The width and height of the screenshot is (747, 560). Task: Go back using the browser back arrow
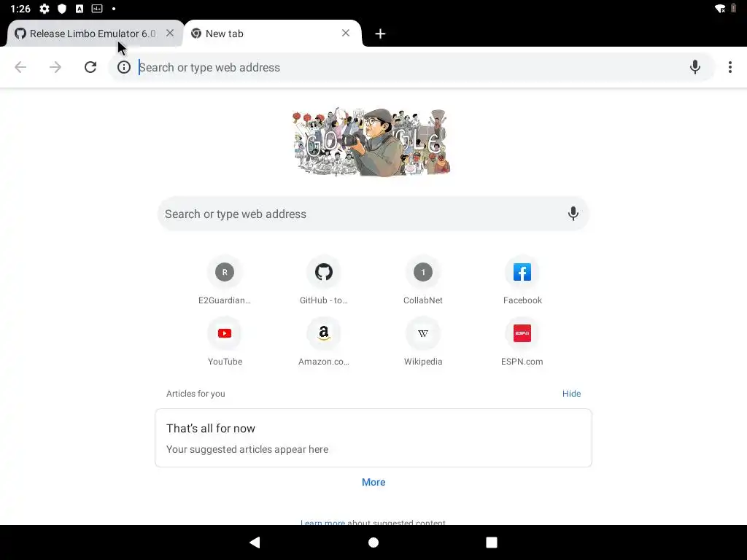point(20,67)
